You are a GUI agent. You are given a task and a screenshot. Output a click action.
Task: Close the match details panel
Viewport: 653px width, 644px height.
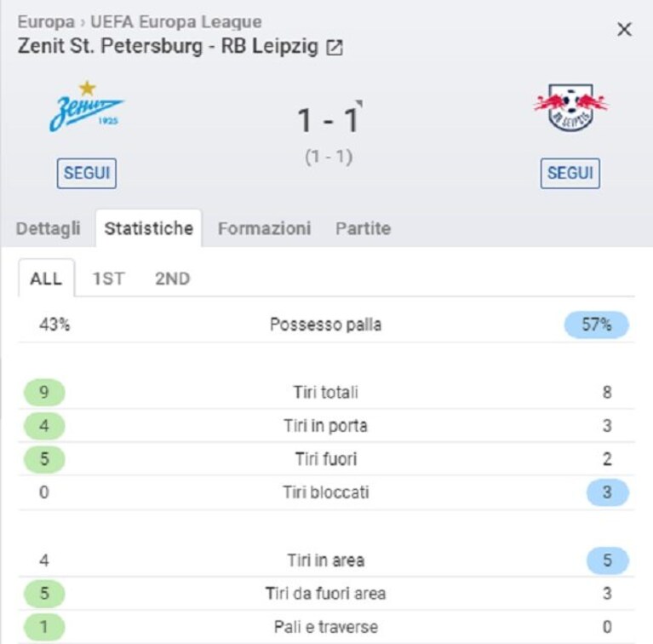tap(624, 30)
